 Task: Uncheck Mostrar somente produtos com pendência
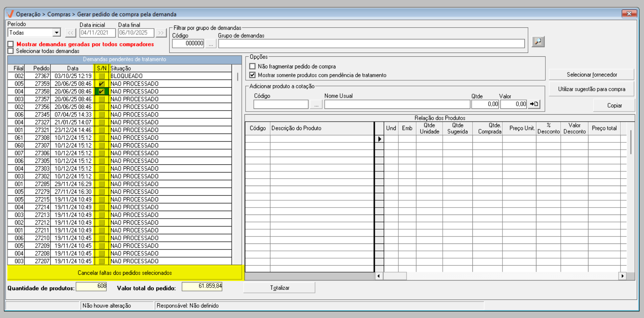click(253, 75)
